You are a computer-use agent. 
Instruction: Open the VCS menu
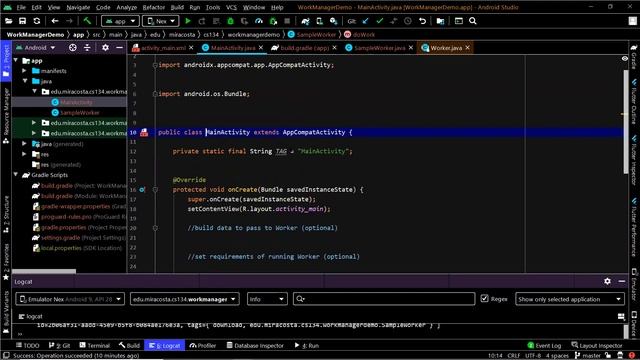(231, 7)
